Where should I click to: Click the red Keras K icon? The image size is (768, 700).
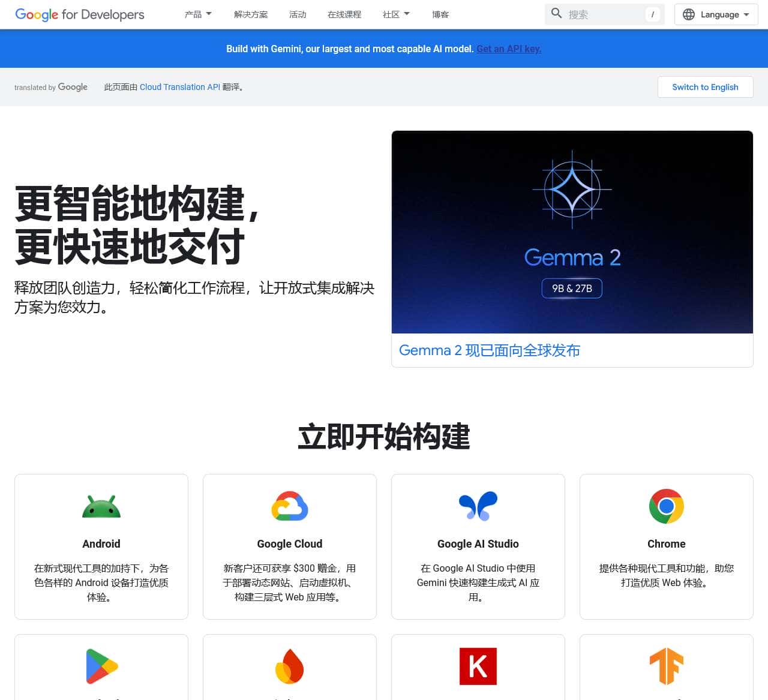coord(478,666)
